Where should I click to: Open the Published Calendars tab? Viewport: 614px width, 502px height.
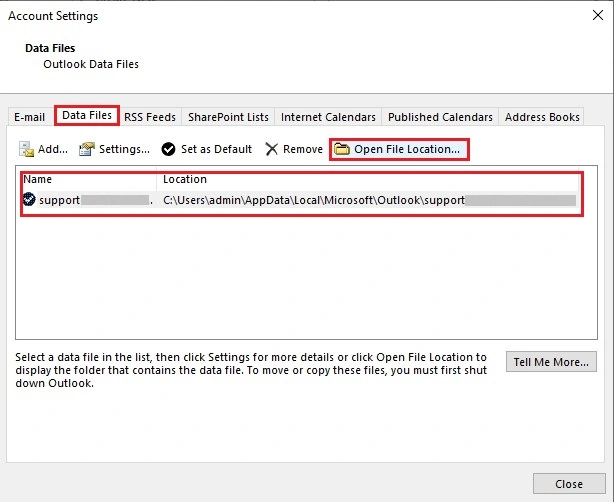pos(440,117)
